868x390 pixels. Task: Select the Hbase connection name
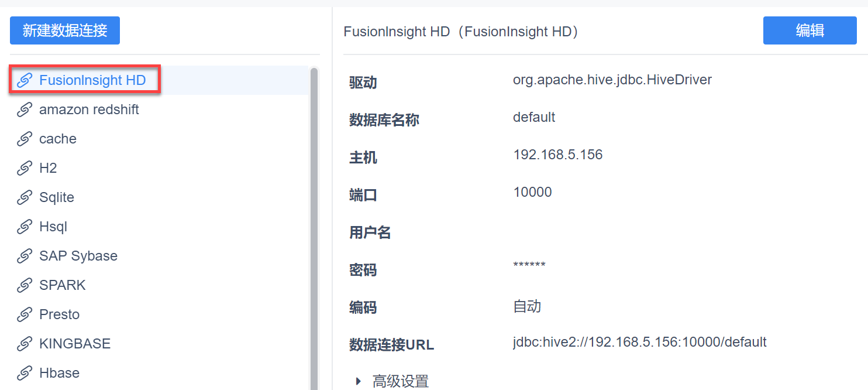59,373
